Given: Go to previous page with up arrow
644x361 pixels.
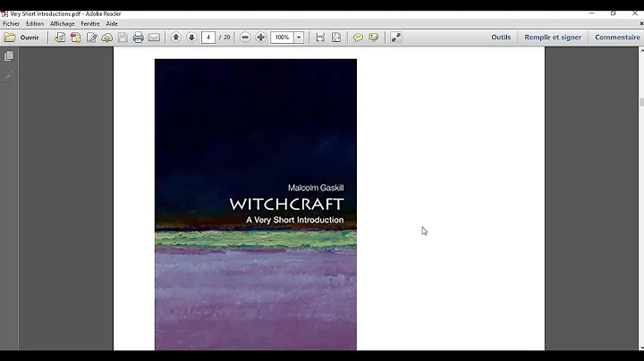Looking at the screenshot, I should [x=176, y=38].
